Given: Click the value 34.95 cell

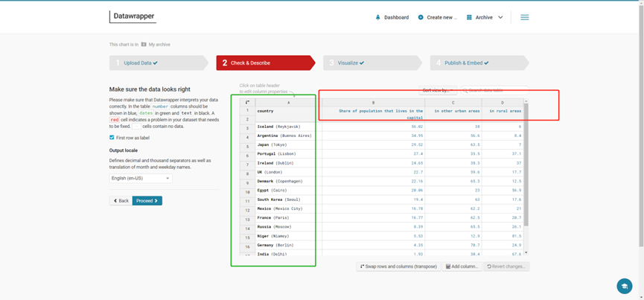Looking at the screenshot, I should [x=373, y=135].
